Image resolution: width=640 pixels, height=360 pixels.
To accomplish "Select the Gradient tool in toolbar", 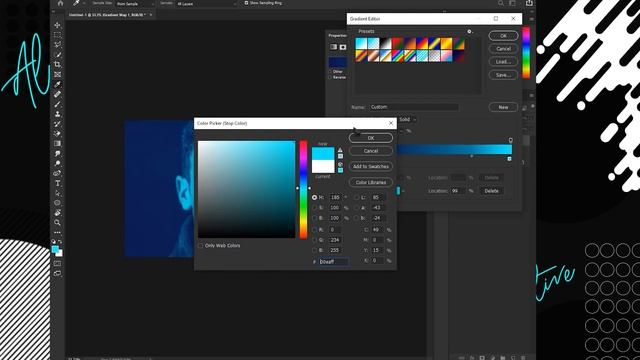I will click(x=58, y=143).
